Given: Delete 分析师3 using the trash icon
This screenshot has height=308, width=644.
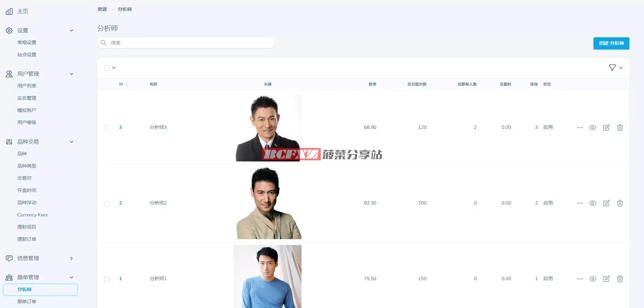Looking at the screenshot, I should pos(620,128).
